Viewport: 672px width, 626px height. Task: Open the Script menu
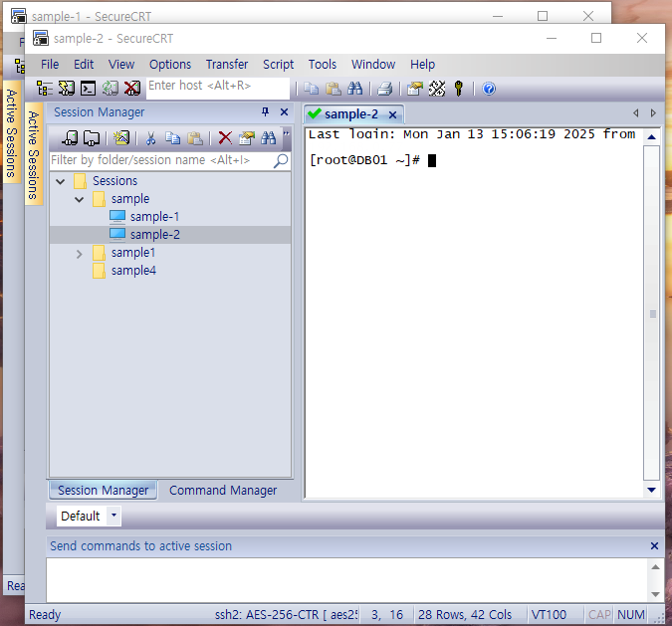coord(278,65)
